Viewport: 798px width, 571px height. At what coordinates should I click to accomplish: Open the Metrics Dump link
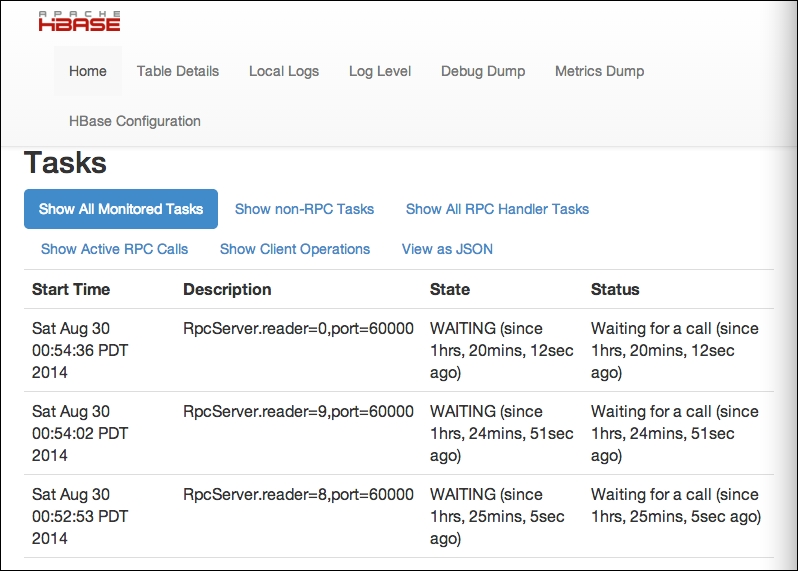[x=600, y=71]
